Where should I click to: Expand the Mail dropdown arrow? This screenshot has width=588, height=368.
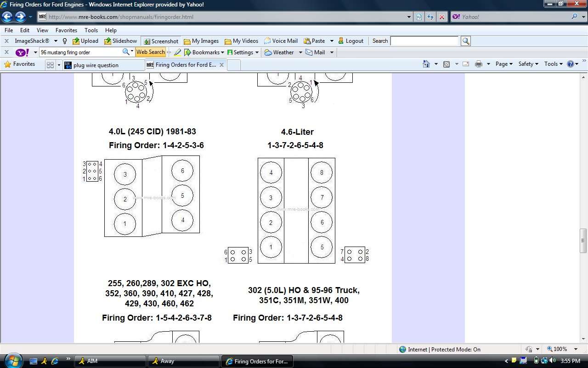332,52
